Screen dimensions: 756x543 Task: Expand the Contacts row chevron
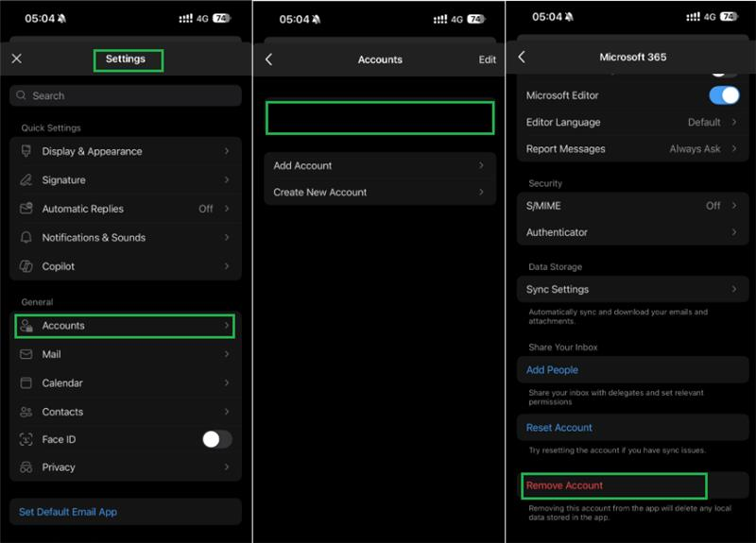click(x=227, y=412)
